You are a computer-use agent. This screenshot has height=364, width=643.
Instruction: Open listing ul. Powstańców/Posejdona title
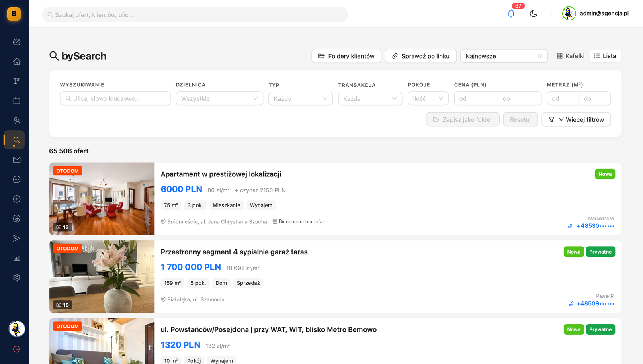[268, 330]
